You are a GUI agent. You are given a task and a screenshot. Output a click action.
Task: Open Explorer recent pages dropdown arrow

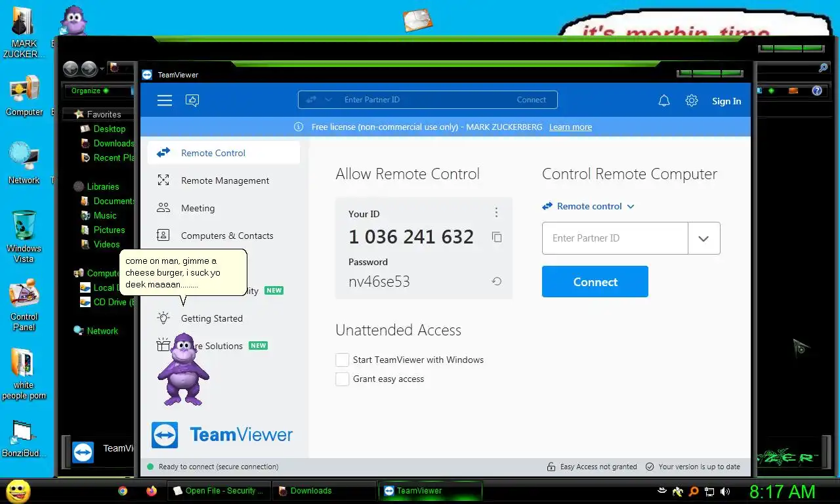tap(102, 69)
